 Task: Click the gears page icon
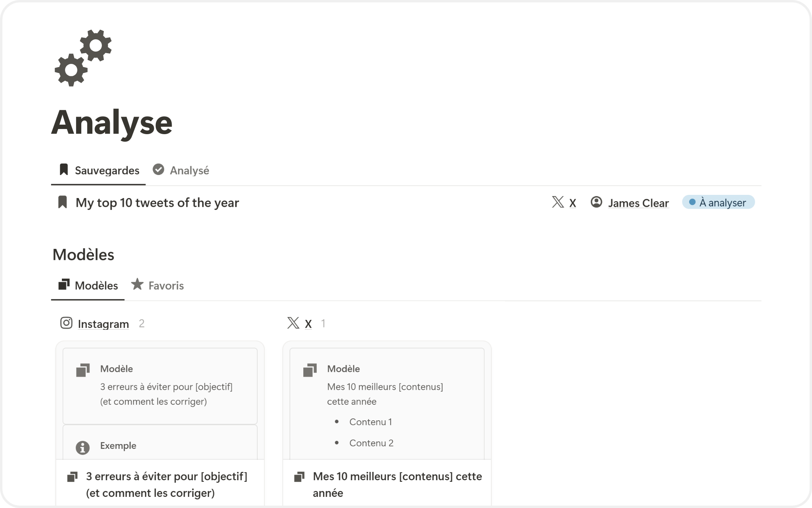click(x=83, y=58)
